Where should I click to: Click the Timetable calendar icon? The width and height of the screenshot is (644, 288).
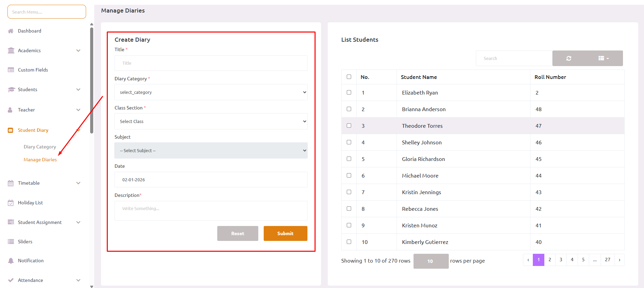[11, 183]
